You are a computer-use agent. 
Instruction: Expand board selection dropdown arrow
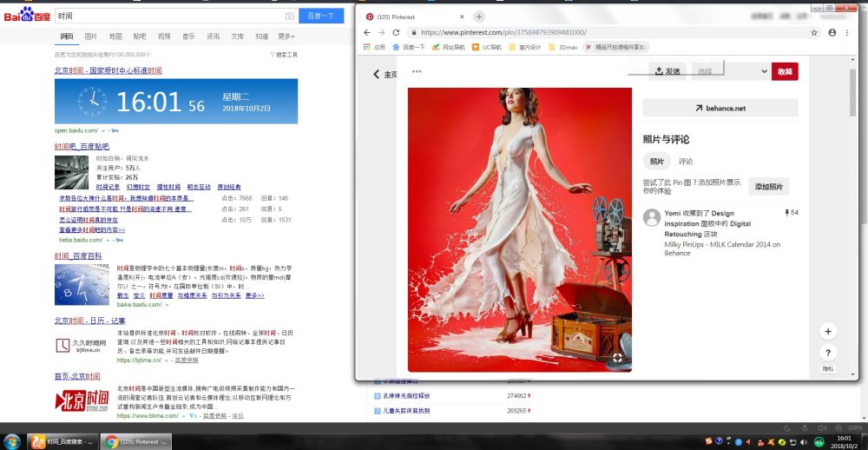coord(765,71)
